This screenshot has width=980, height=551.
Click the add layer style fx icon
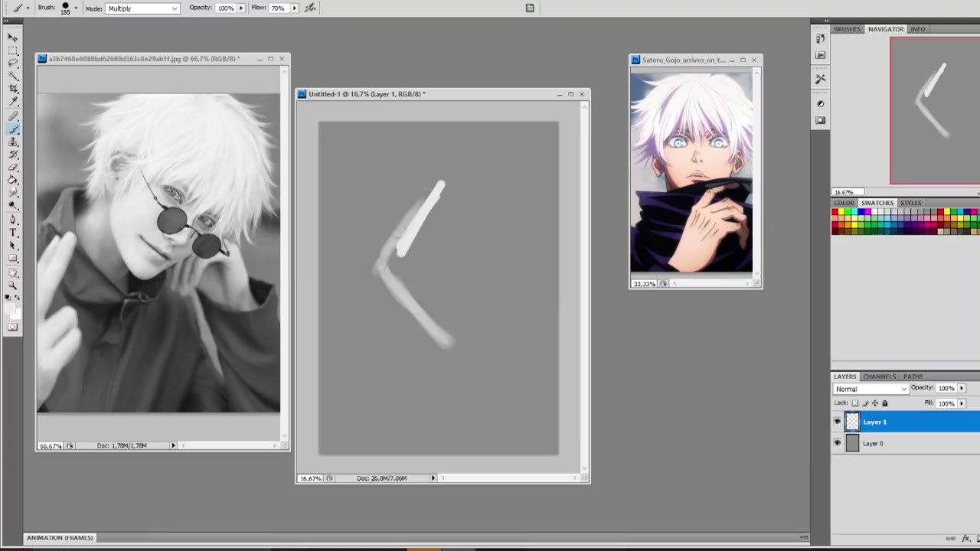[966, 538]
